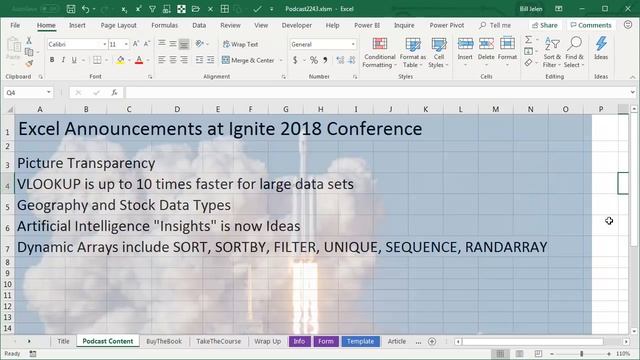640x360 pixels.
Task: Click the Filter funnel icon in the title bar
Action: tap(152, 9)
